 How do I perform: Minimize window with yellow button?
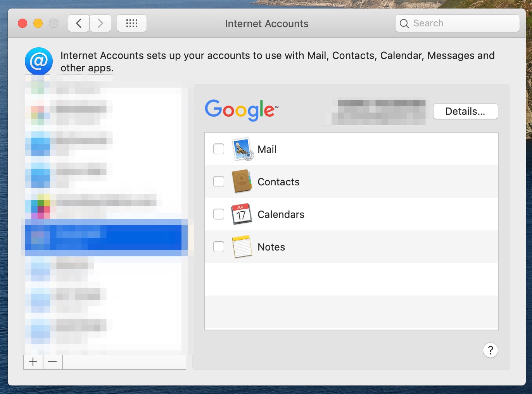(38, 23)
